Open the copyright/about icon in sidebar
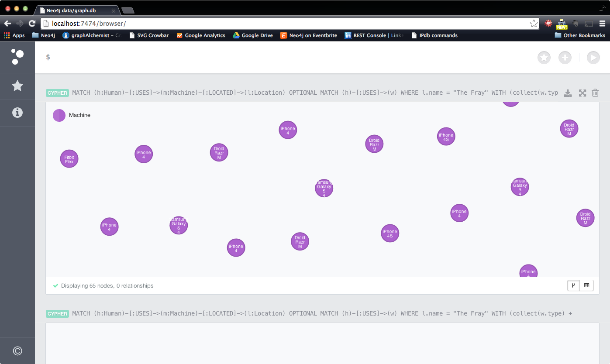 coord(17,351)
